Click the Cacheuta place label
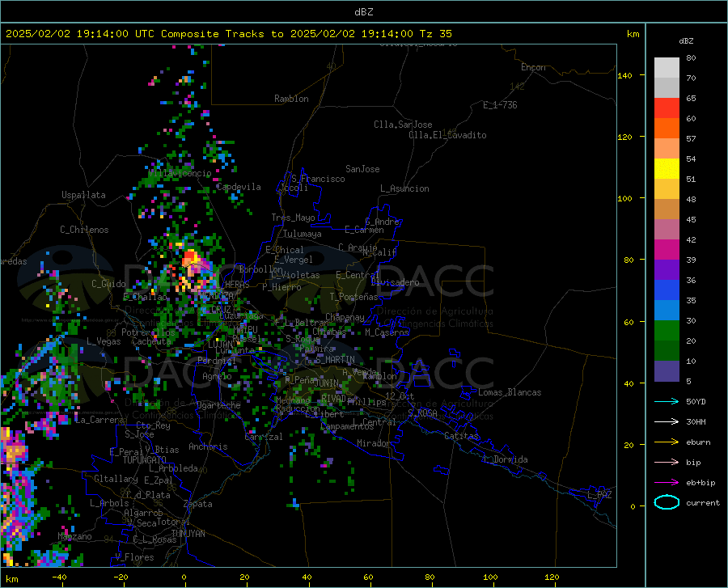This screenshot has height=588, width=728. (x=151, y=341)
